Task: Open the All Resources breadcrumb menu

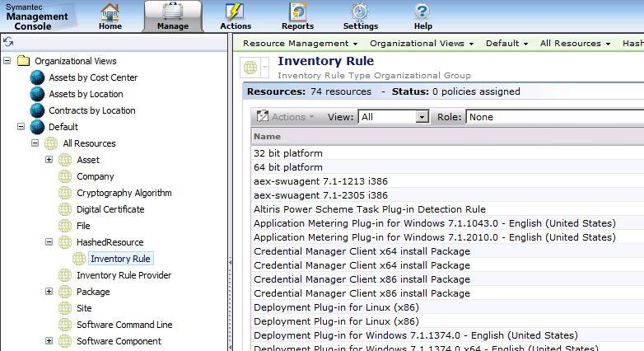Action: click(x=575, y=43)
